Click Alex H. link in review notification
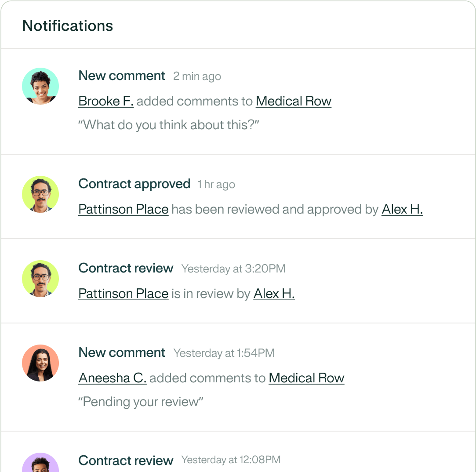The width and height of the screenshot is (476, 472). pos(274,294)
